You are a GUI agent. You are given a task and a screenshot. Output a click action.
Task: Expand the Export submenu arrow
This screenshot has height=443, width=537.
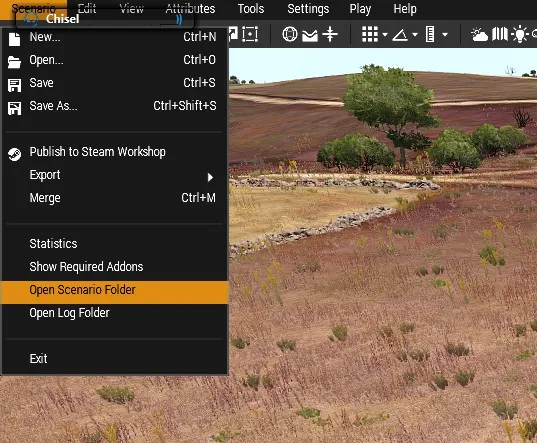click(x=210, y=177)
